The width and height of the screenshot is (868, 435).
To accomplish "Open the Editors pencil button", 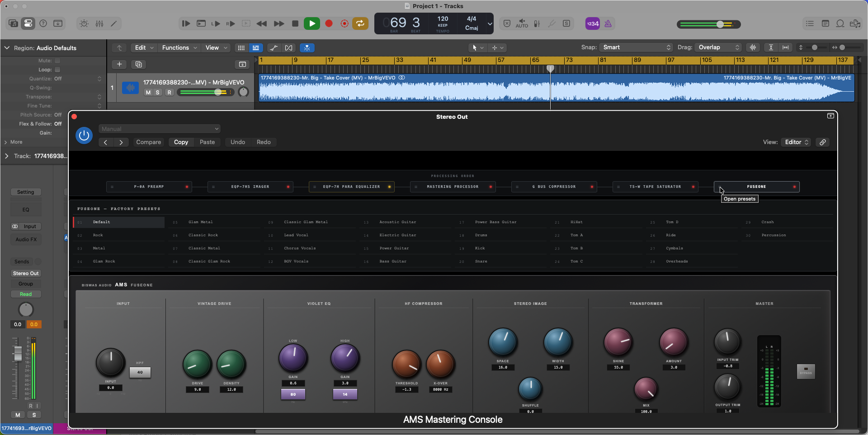I will click(x=114, y=23).
